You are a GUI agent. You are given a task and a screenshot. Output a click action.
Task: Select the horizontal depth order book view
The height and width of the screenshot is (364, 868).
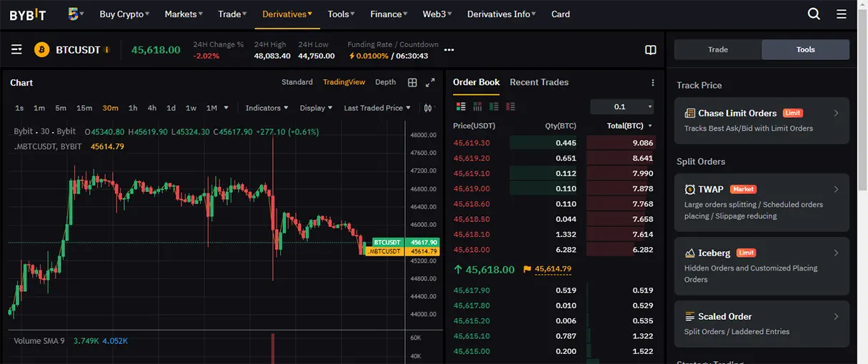coord(477,107)
